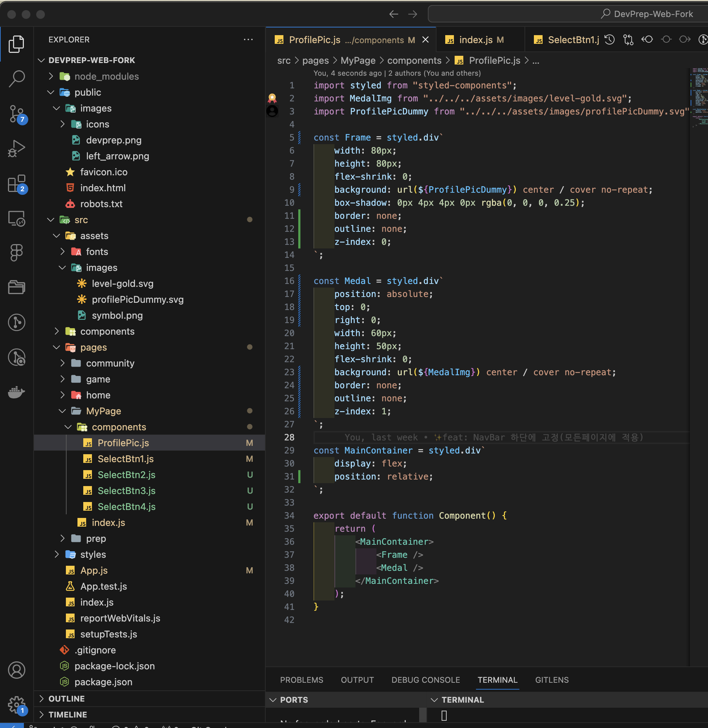Click the Manage gear icon

tap(17, 704)
